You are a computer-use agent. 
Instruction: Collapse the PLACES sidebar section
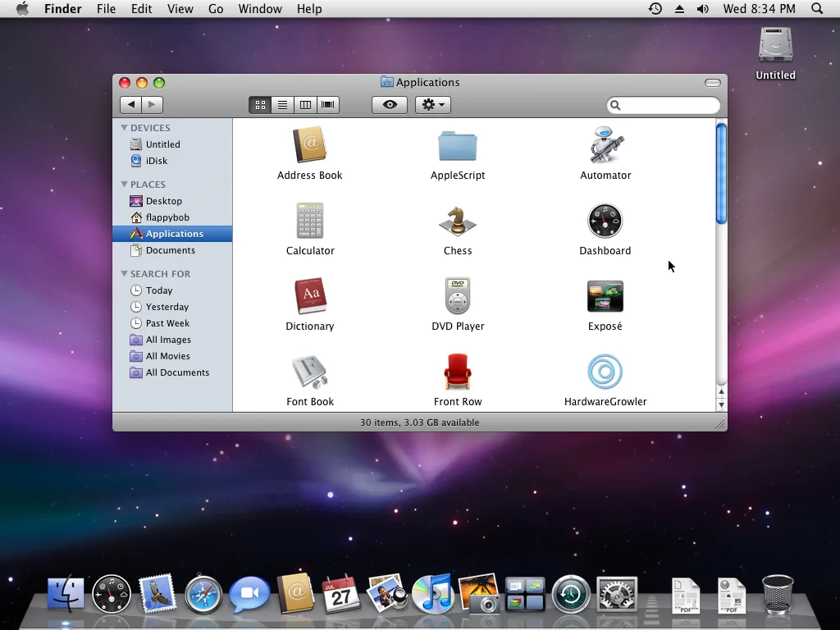[125, 184]
